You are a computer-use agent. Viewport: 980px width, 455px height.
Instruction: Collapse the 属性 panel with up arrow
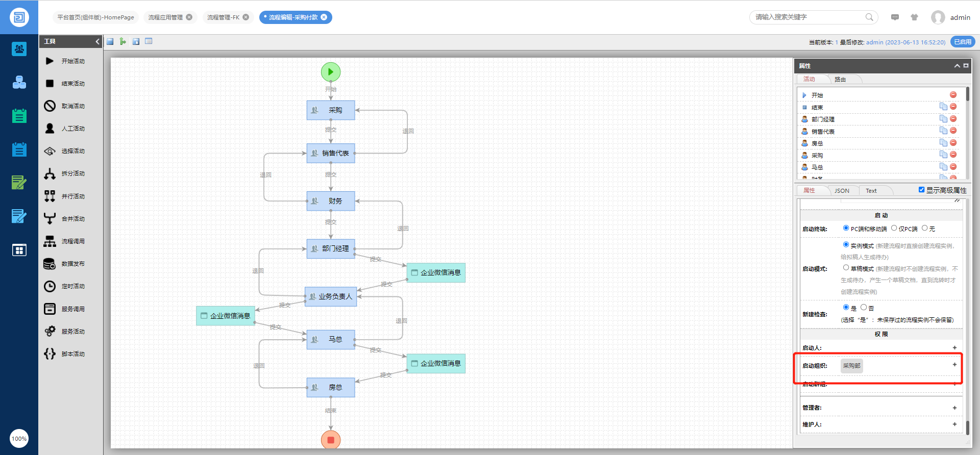click(957, 66)
